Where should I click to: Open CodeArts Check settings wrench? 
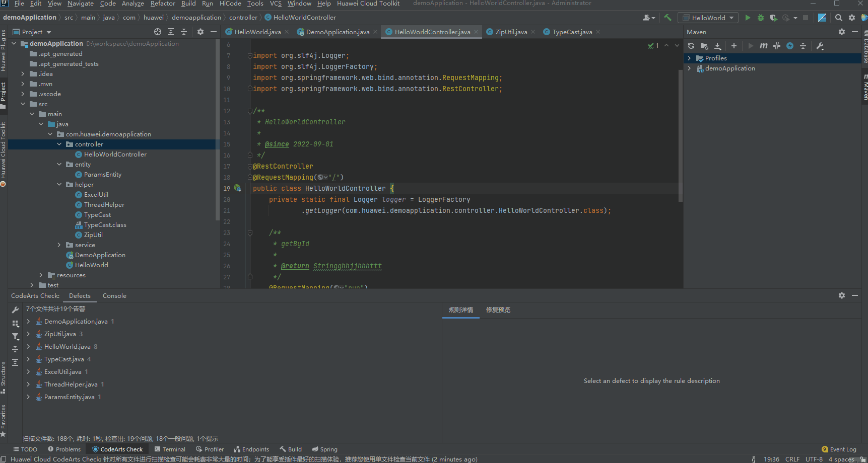15,310
